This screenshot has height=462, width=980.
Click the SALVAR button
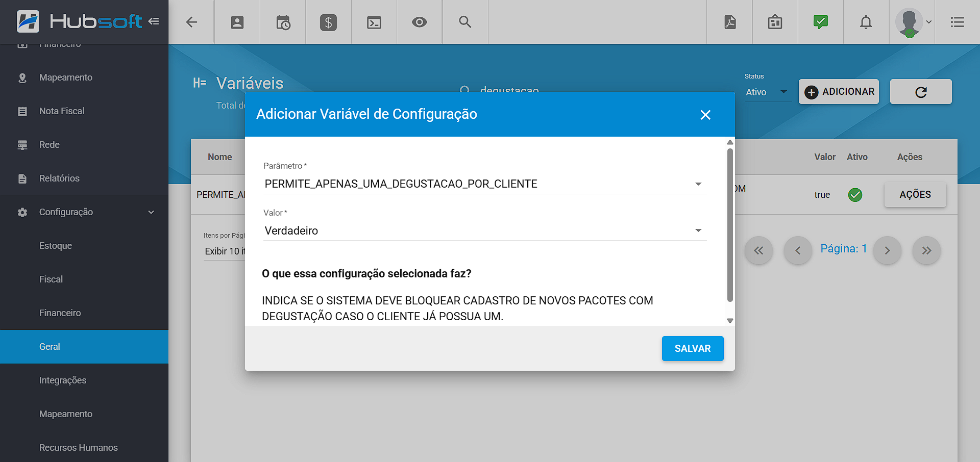pos(693,348)
